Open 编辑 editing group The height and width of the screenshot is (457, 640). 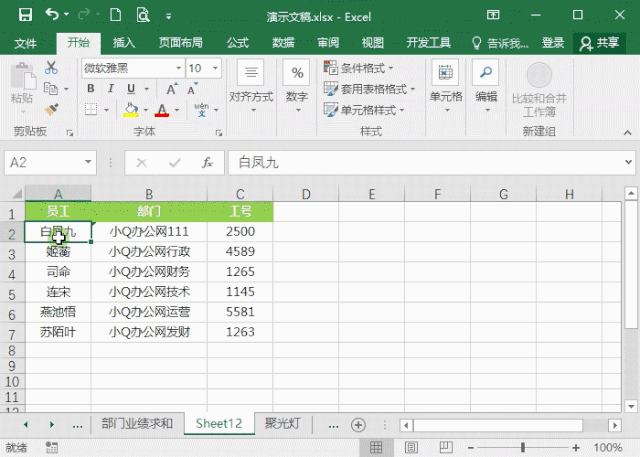pyautogui.click(x=486, y=87)
